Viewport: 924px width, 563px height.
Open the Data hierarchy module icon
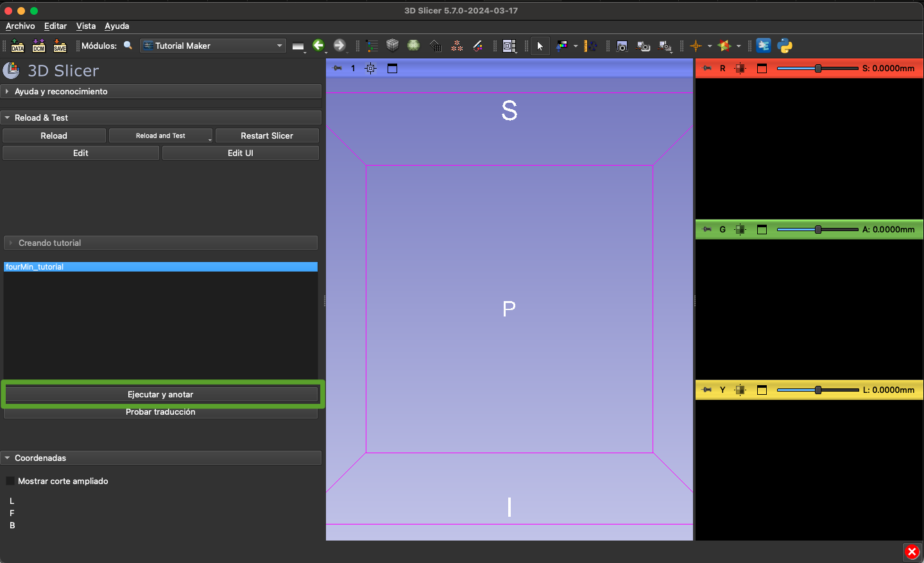(x=372, y=46)
